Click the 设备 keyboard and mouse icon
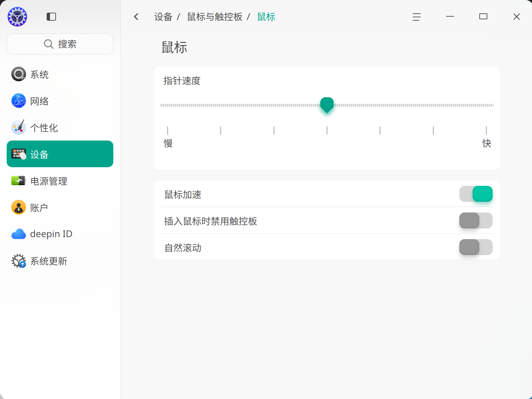This screenshot has width=532, height=399. tap(19, 154)
